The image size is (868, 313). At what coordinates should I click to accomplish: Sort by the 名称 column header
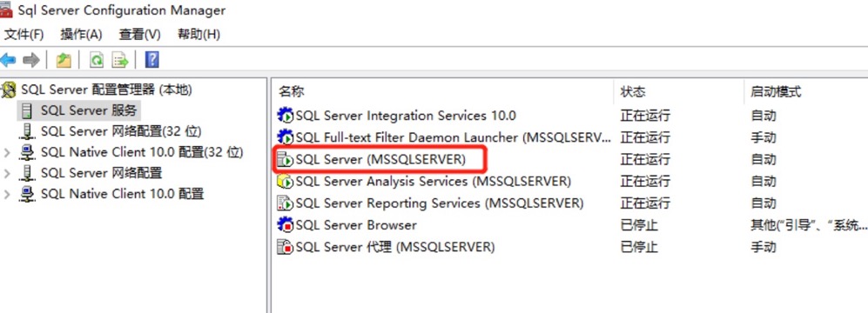291,92
